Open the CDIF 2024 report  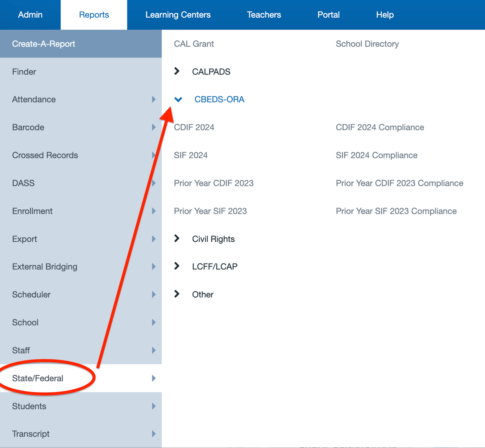pyautogui.click(x=194, y=127)
